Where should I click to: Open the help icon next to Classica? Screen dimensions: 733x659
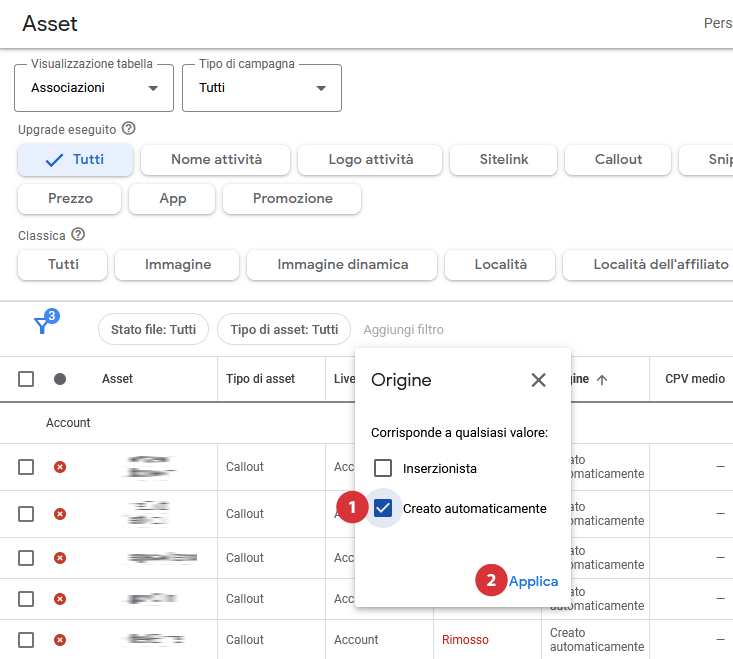(x=78, y=234)
